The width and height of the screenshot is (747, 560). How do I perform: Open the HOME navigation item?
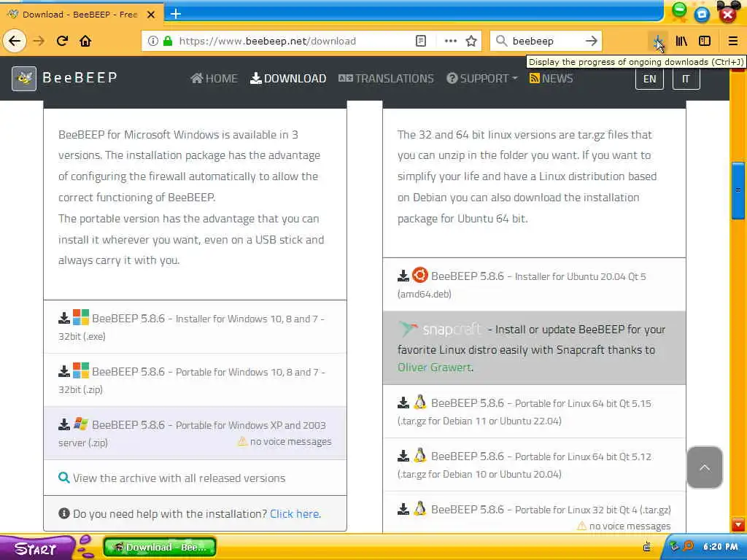click(214, 78)
